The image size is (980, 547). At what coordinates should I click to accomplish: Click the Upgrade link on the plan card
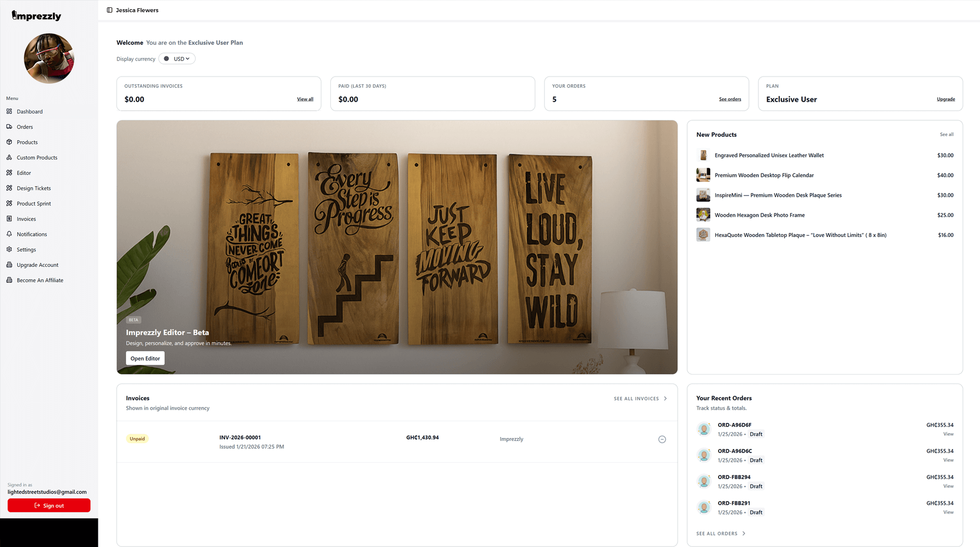pyautogui.click(x=946, y=99)
